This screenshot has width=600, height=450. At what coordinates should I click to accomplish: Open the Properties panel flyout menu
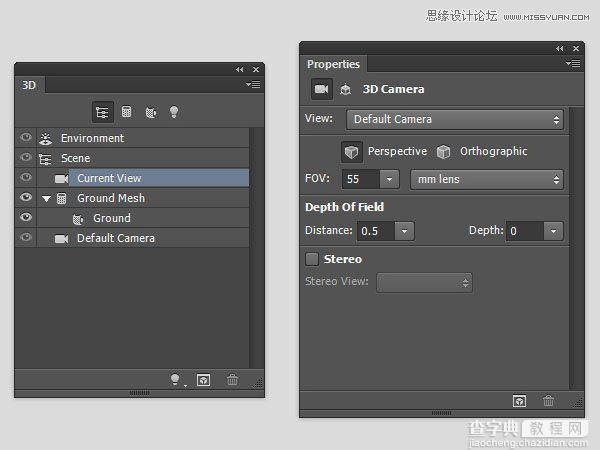(573, 63)
